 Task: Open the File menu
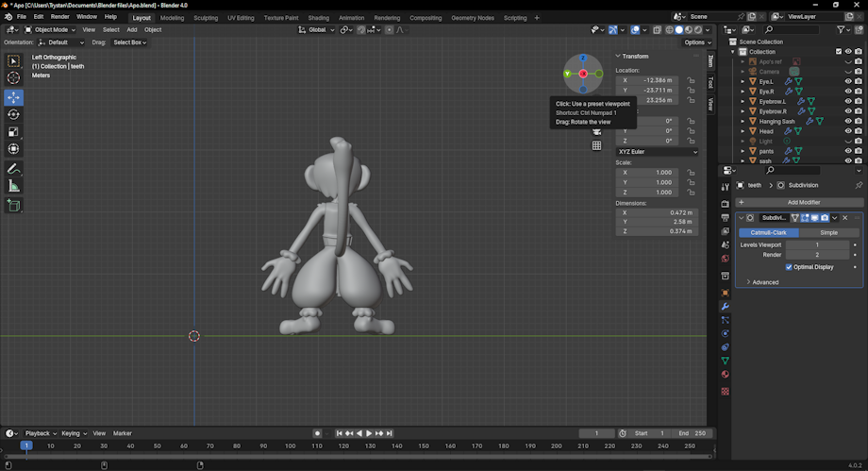[x=22, y=17]
